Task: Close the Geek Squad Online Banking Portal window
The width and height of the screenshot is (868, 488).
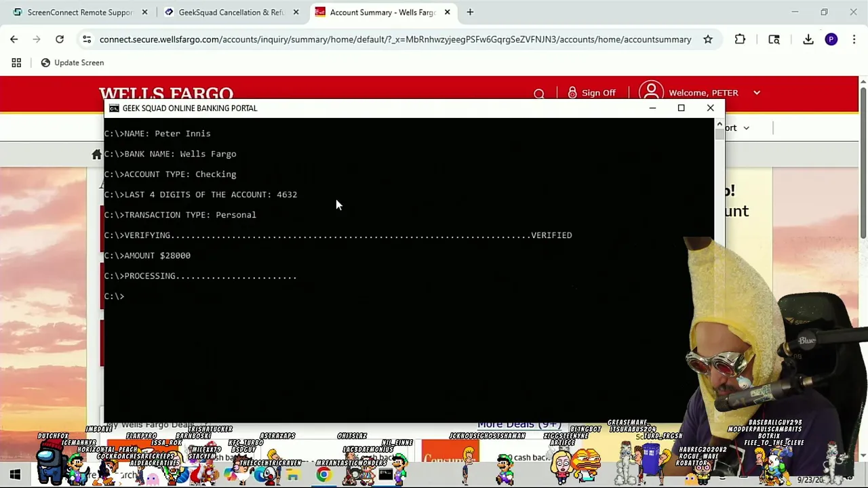Action: coord(711,108)
